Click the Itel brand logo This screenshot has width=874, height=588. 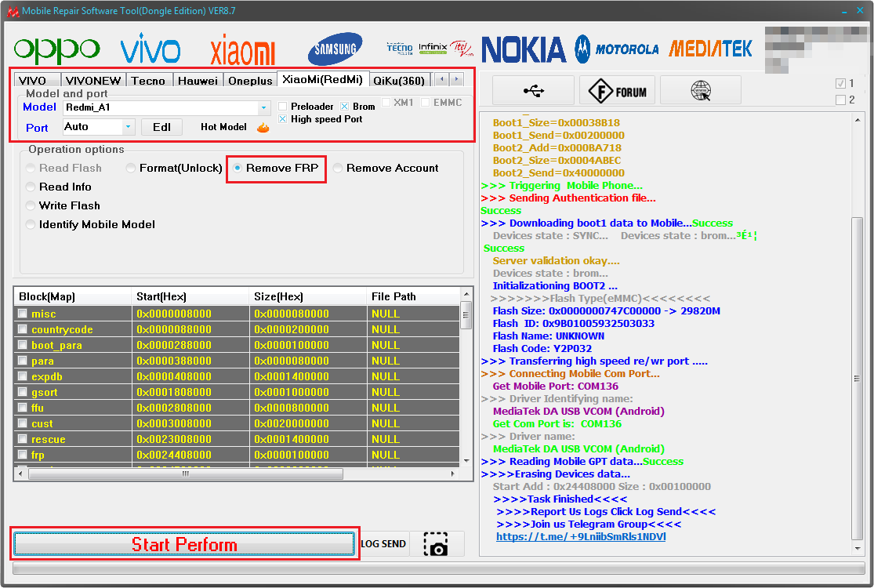[462, 49]
